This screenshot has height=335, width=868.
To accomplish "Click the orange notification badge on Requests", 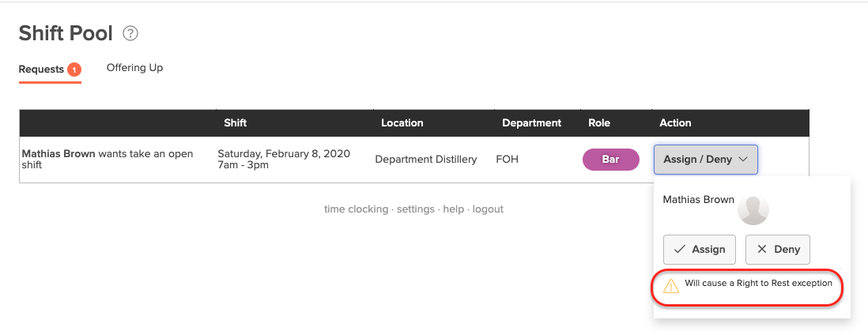I will coord(74,70).
